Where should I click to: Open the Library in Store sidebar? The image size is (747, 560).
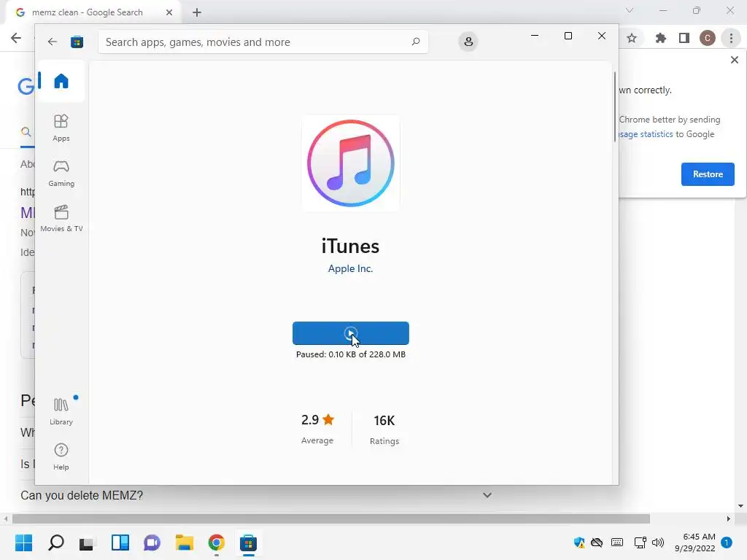(x=61, y=411)
